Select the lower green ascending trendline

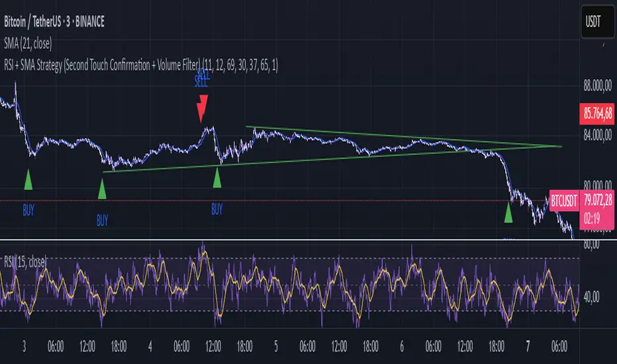pyautogui.click(x=332, y=159)
